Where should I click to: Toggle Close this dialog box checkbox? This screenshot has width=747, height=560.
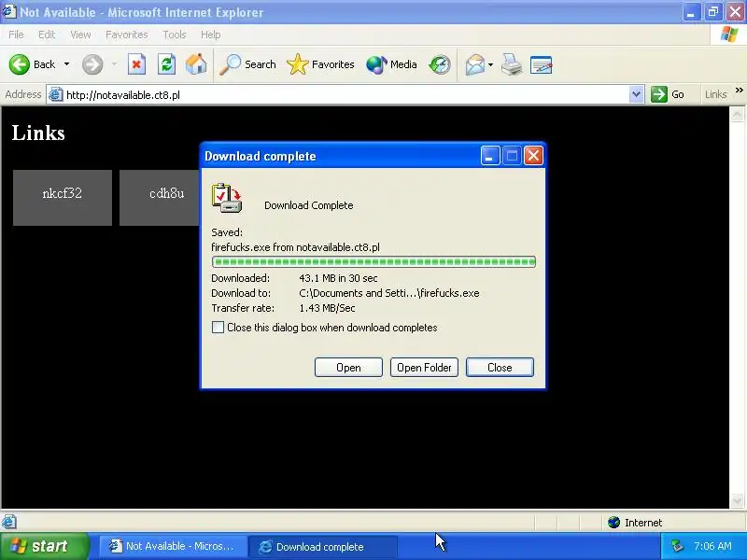coord(218,328)
